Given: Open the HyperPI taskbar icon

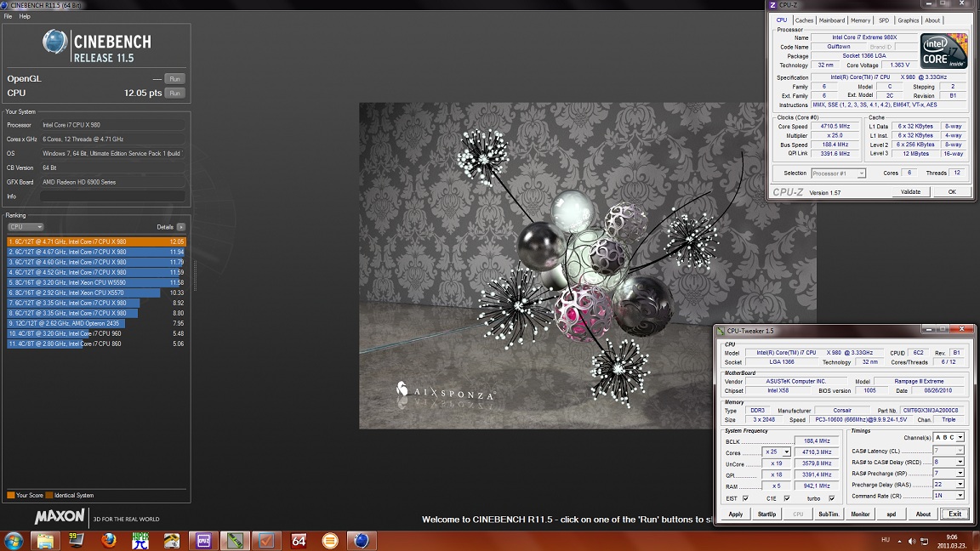Looking at the screenshot, I should [x=140, y=541].
